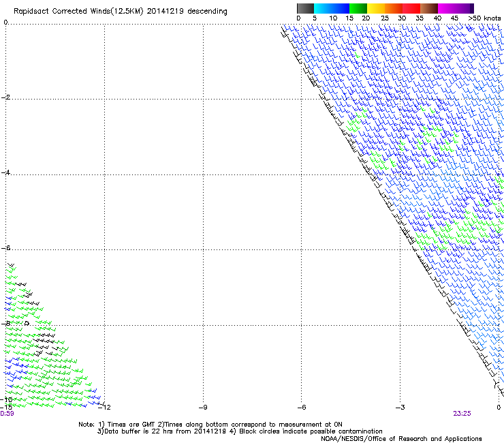Click the latitude label '-10' on left axis
Image resolution: width=504 pixels, height=443 pixels.
[6, 399]
